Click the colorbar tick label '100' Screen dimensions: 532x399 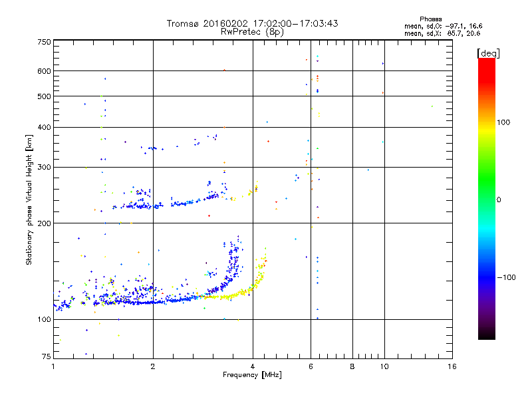tap(503, 122)
